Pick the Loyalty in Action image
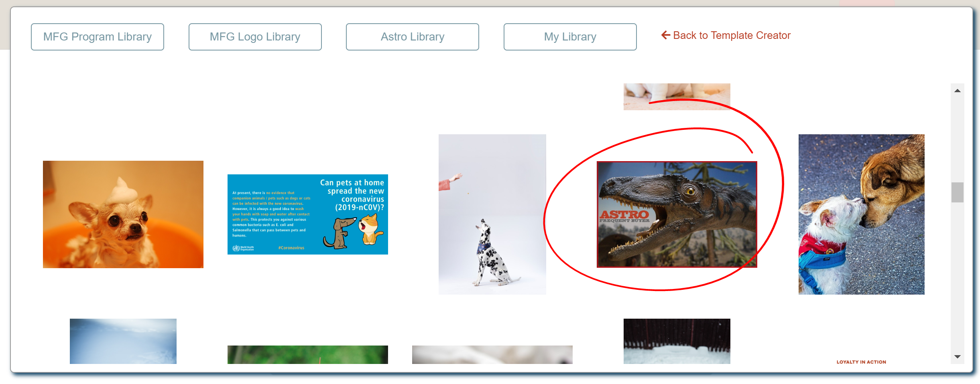 click(x=861, y=362)
